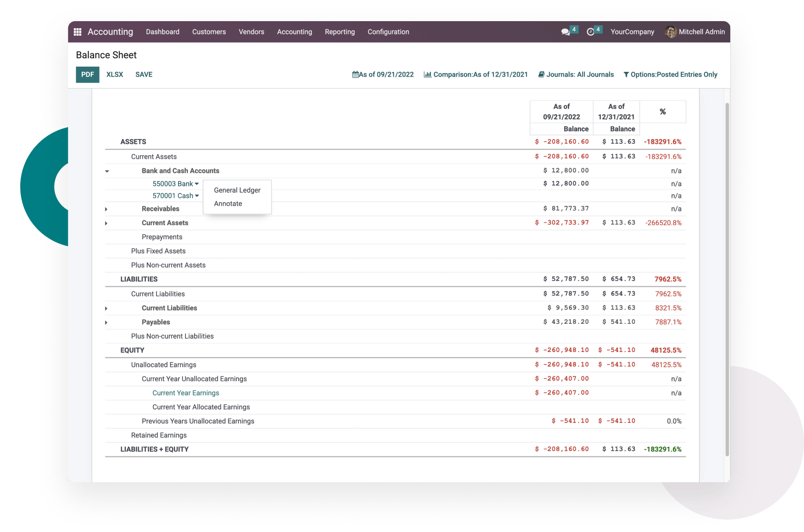The height and width of the screenshot is (532, 804).
Task: Open the activities clock icon
Action: [x=591, y=32]
